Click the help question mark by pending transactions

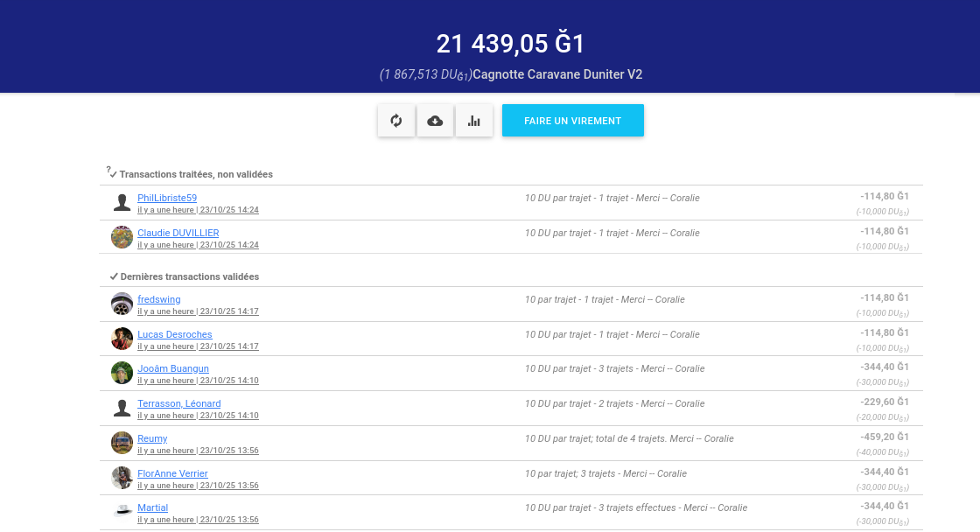(108, 170)
